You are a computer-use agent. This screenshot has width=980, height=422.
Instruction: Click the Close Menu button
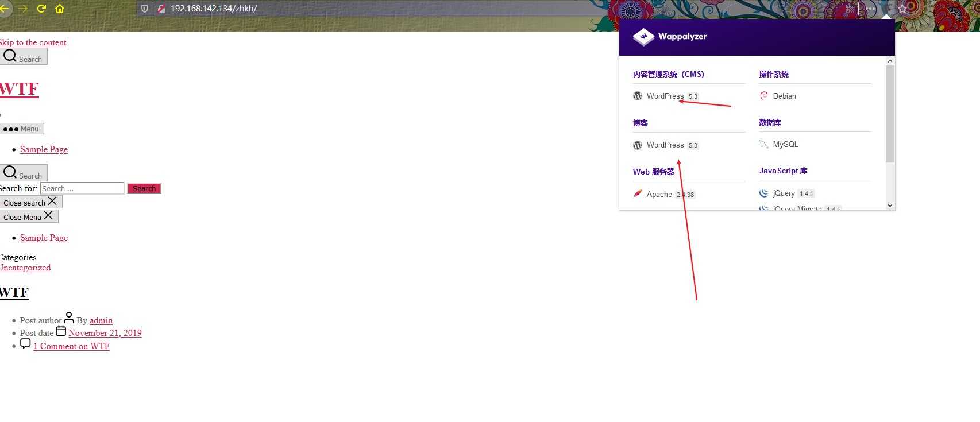(29, 216)
